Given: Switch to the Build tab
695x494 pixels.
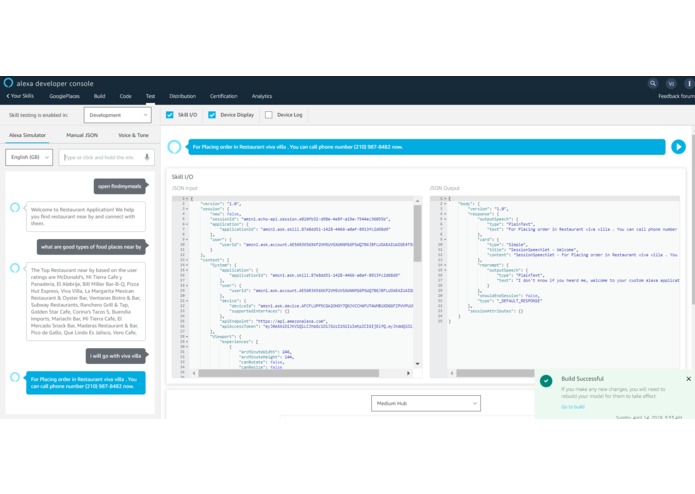Looking at the screenshot, I should [x=99, y=96].
